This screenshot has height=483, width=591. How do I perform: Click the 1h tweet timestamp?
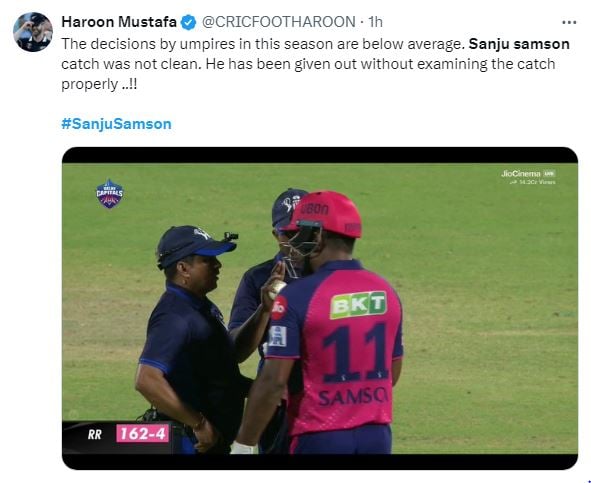[375, 22]
